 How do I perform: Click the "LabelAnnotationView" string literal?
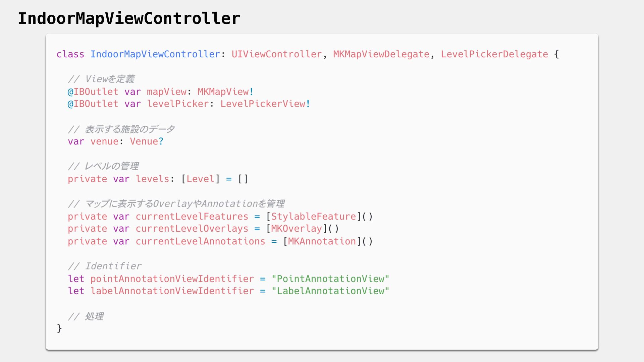click(x=330, y=291)
